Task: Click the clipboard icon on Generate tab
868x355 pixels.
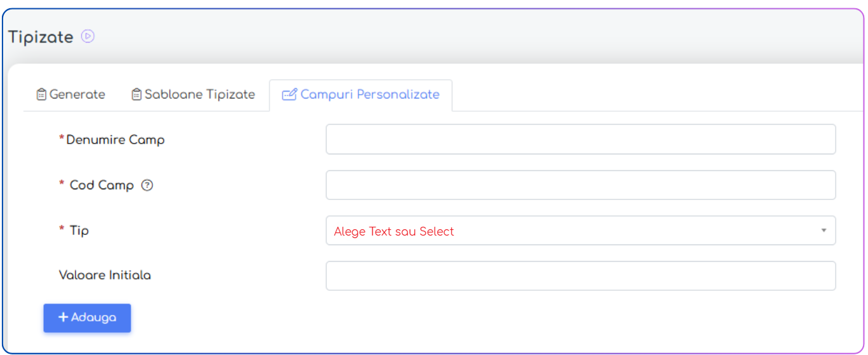Action: (x=41, y=95)
